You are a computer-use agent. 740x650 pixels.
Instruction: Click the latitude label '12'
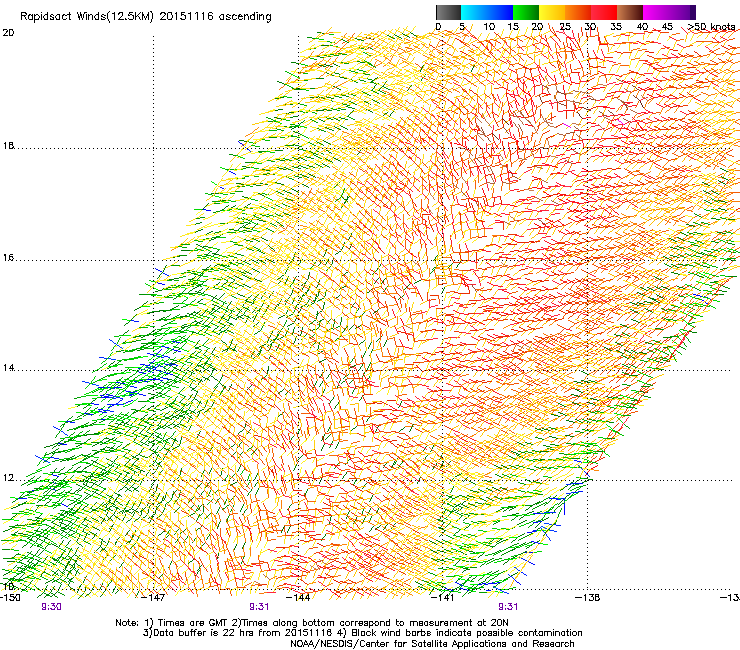pyautogui.click(x=8, y=478)
